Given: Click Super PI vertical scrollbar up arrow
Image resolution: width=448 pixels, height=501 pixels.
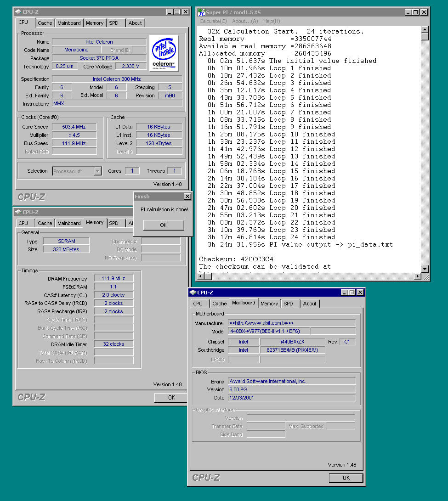Looking at the screenshot, I should tap(425, 29).
